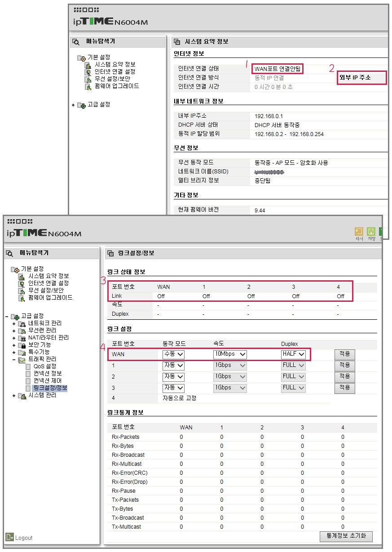The width and height of the screenshot is (392, 552).
Task: Click the 통계정보 초기화 button
Action: pos(346,536)
